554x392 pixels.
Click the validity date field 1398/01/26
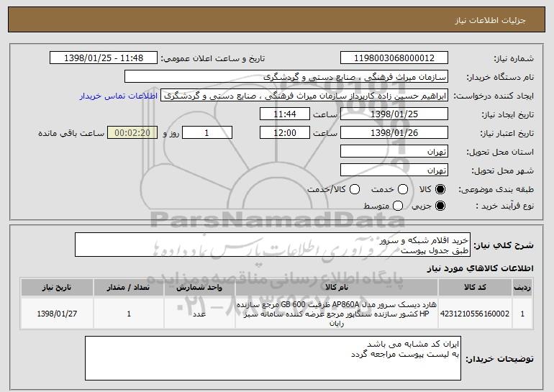(x=394, y=133)
